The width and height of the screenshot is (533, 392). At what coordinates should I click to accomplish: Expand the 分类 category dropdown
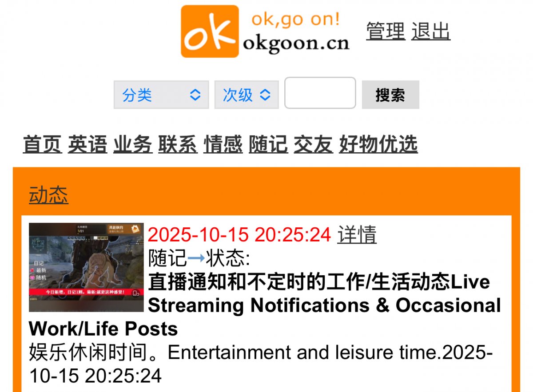(x=161, y=95)
